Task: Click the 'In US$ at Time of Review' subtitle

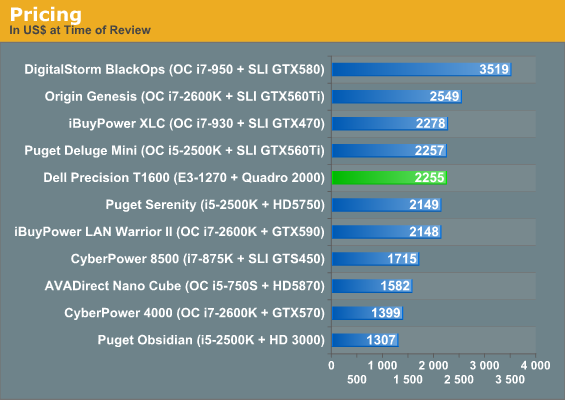Action: [x=80, y=30]
